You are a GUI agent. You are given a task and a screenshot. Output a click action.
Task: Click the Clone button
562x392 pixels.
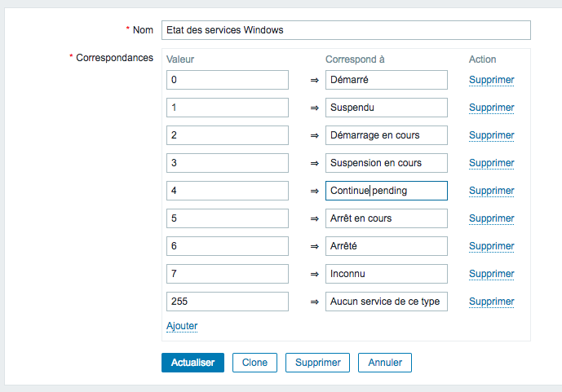254,363
